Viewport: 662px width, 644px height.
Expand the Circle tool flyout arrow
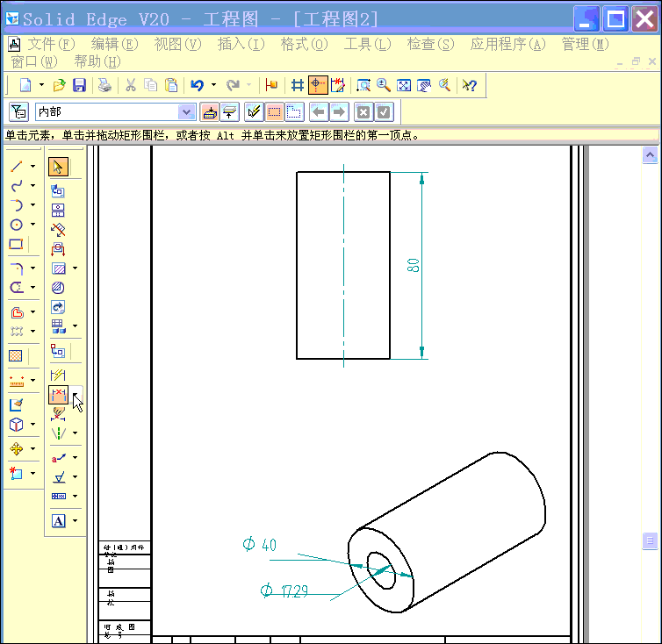(x=33, y=225)
